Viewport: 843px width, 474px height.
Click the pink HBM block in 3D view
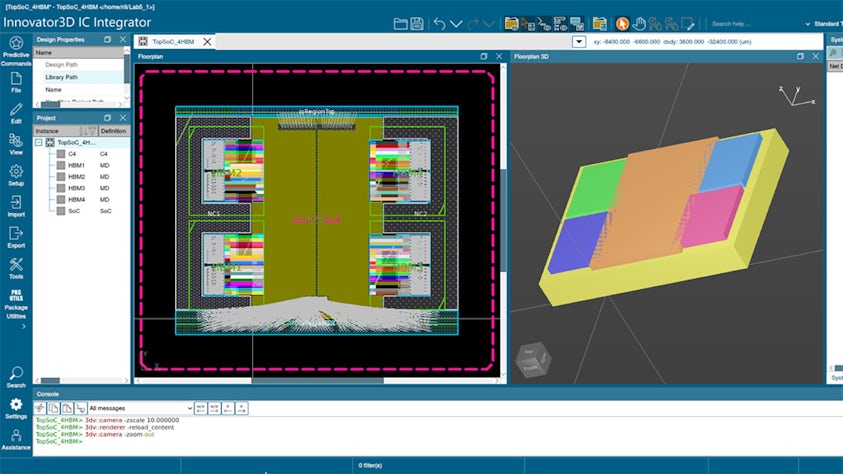point(710,215)
